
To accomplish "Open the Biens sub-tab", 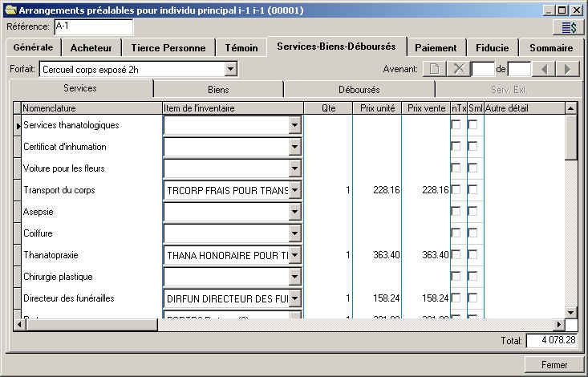I will click(x=218, y=89).
